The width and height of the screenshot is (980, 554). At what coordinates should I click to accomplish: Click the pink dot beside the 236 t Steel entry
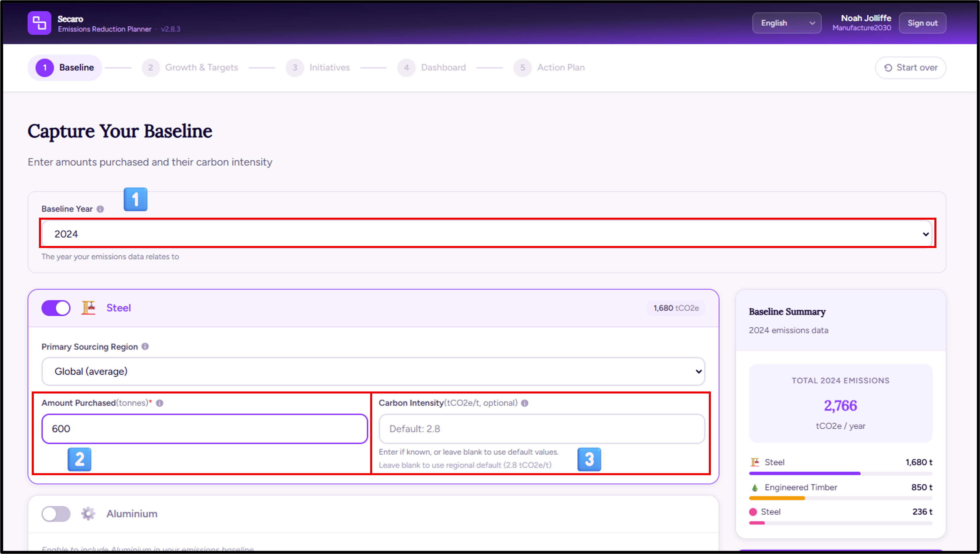click(753, 512)
